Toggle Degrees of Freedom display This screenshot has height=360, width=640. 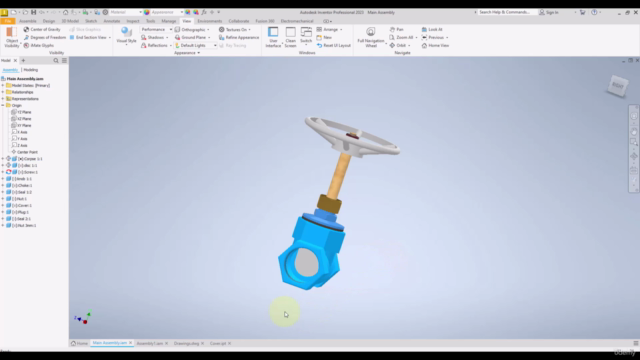coord(44,37)
